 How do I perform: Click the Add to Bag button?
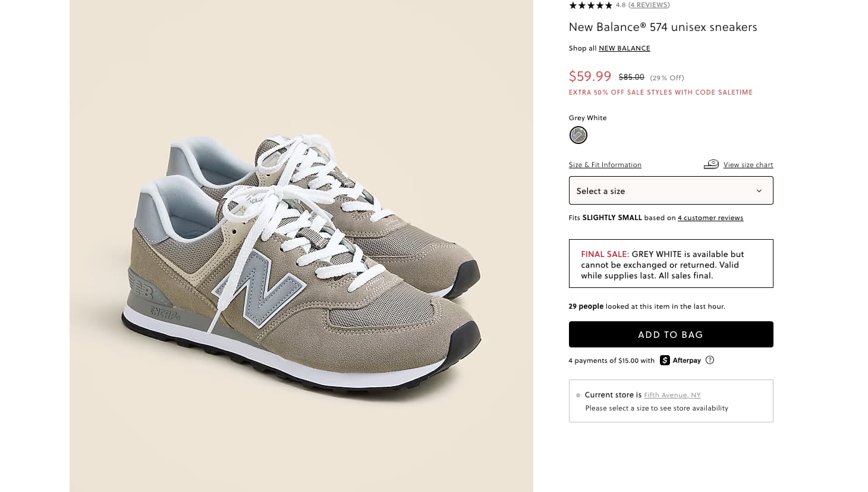pos(671,334)
